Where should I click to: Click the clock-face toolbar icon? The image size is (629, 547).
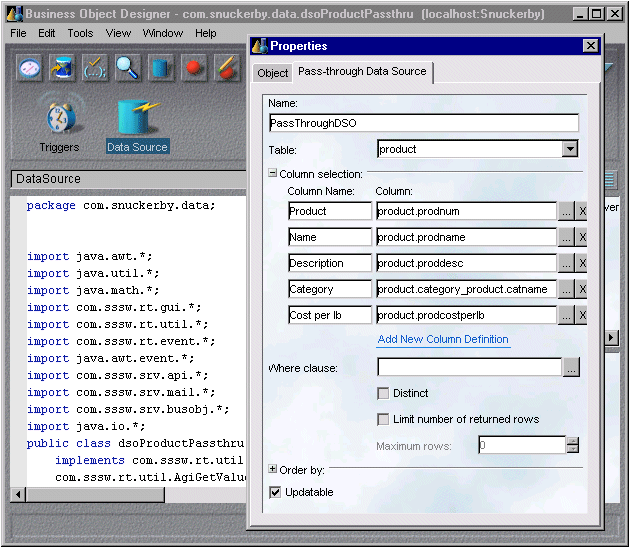pos(30,68)
